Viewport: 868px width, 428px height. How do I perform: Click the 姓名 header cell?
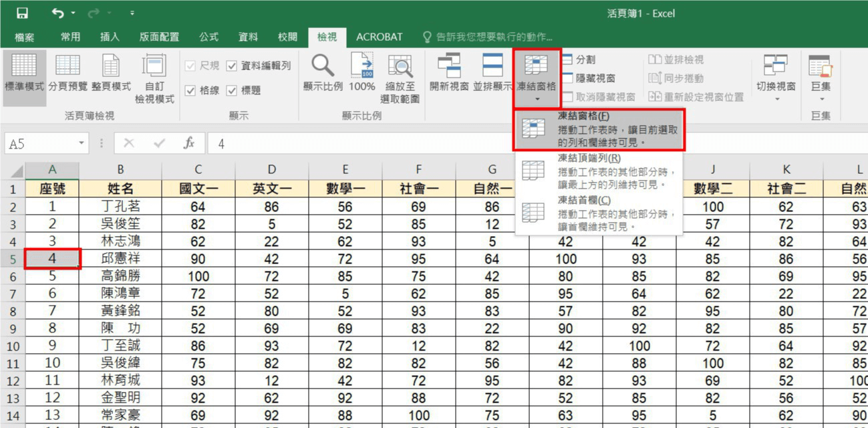pos(120,189)
